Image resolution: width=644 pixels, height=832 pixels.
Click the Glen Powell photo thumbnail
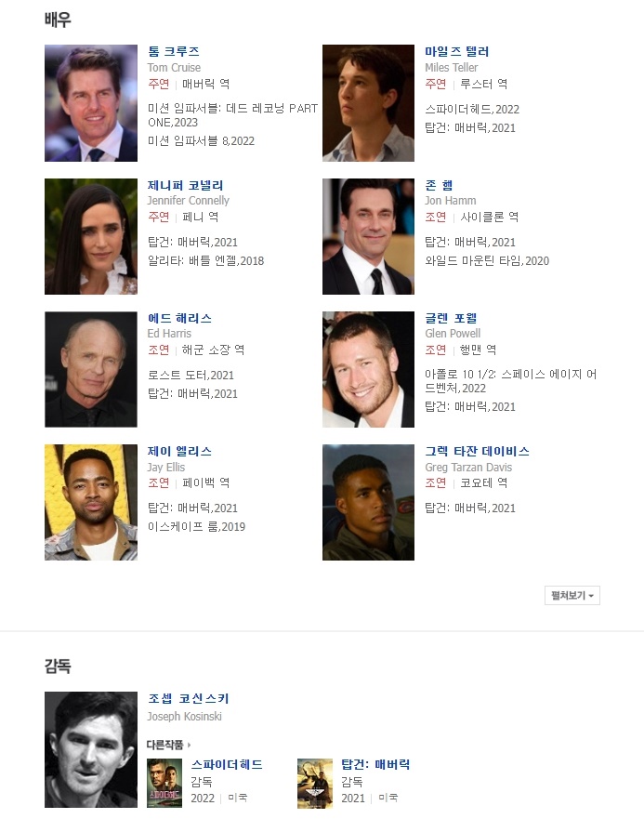pos(368,369)
